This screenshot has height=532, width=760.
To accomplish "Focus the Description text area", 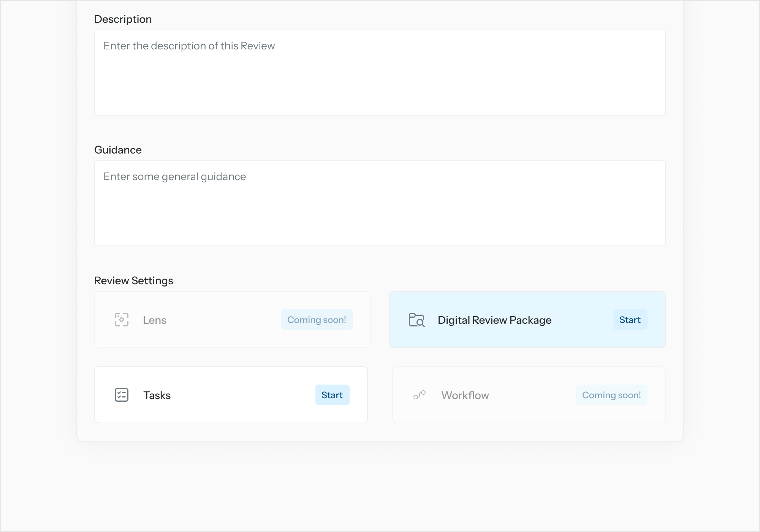I will [x=380, y=73].
